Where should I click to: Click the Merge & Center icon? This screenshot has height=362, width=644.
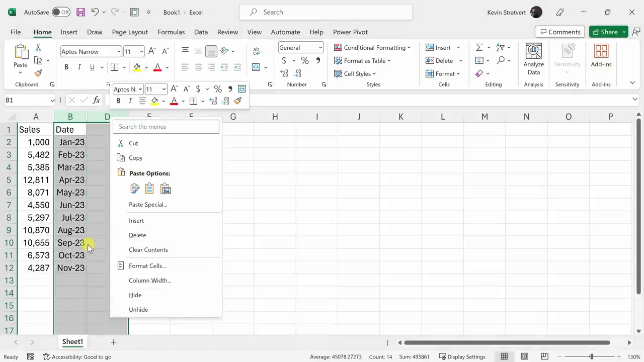pyautogui.click(x=256, y=67)
